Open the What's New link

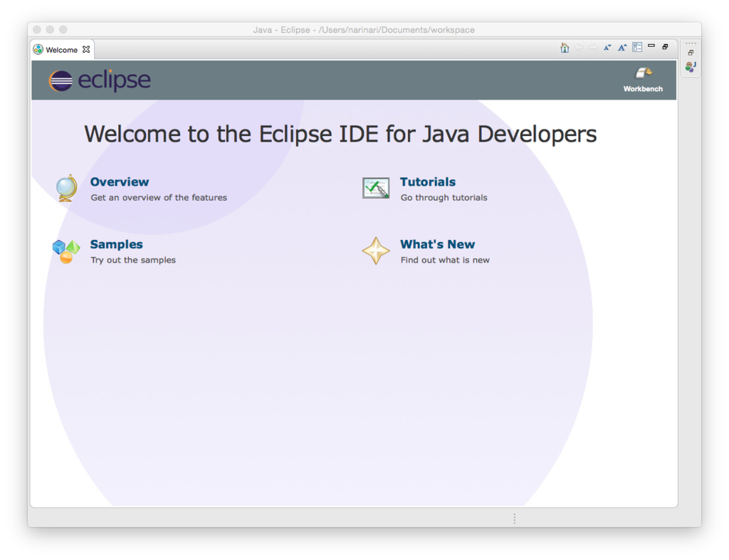(x=438, y=245)
